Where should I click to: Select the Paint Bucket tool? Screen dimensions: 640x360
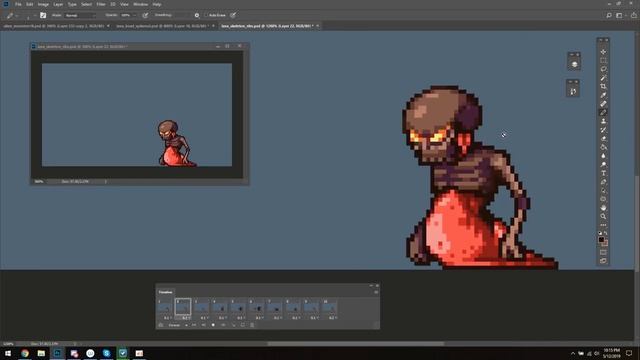(x=603, y=147)
